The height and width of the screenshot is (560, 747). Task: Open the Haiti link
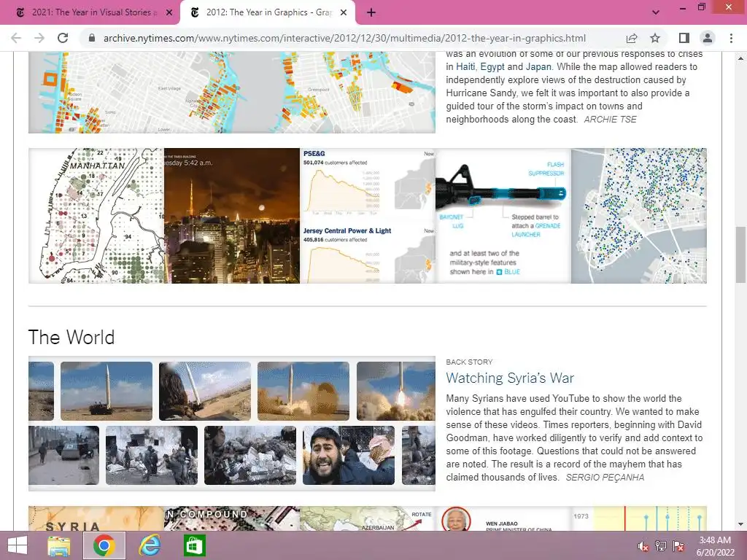465,66
